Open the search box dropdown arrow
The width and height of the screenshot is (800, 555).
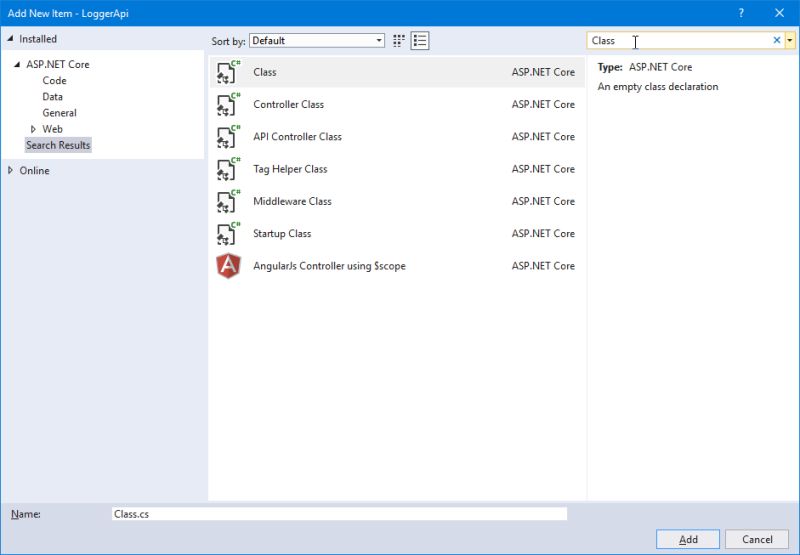(x=790, y=40)
